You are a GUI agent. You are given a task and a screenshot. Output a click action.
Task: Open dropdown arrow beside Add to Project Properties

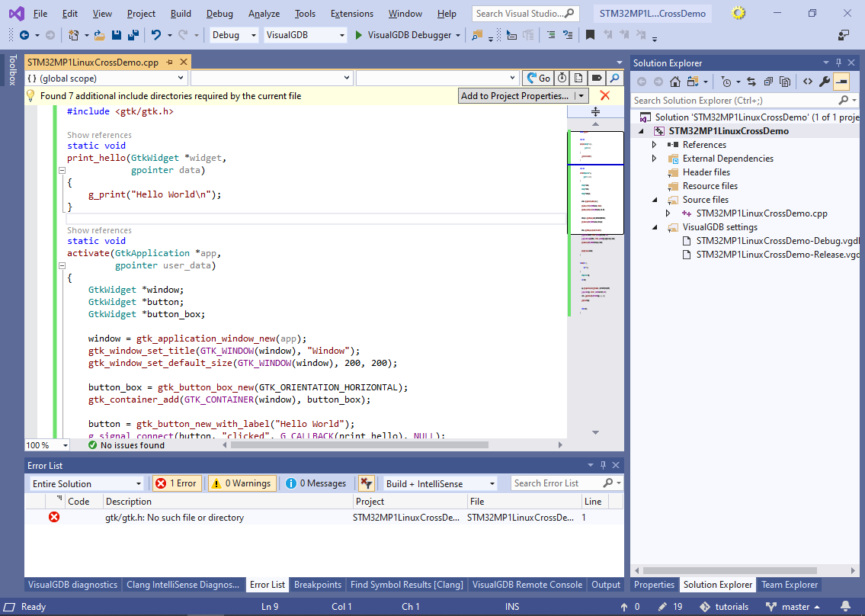(x=581, y=95)
